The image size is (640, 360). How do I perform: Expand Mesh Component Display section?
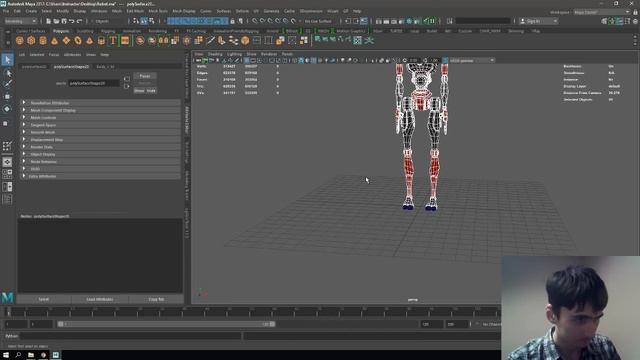[100, 110]
